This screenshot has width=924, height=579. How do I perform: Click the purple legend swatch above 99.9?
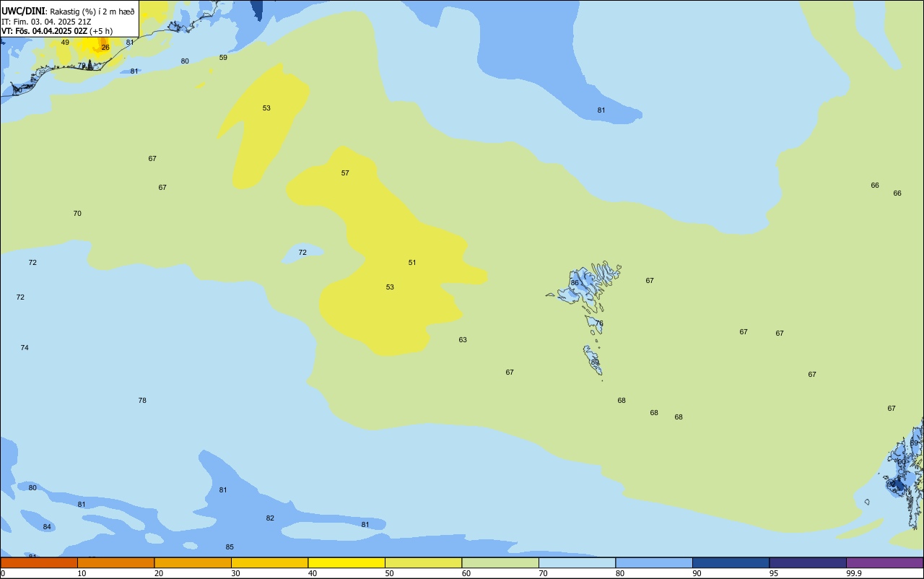coord(885,562)
